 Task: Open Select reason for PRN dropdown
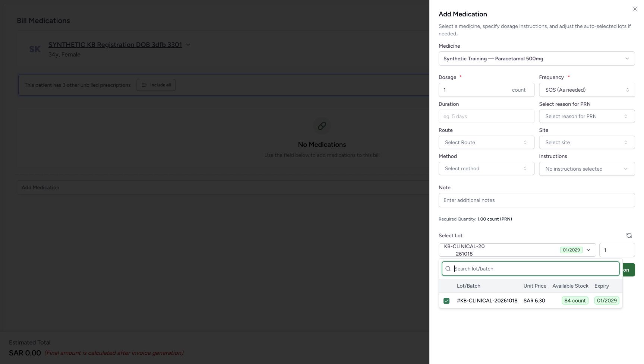(x=587, y=116)
